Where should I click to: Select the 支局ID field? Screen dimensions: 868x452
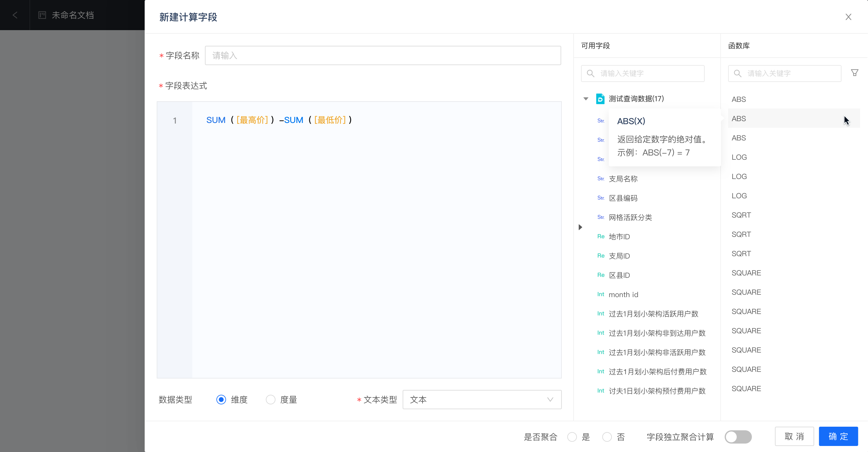point(619,256)
